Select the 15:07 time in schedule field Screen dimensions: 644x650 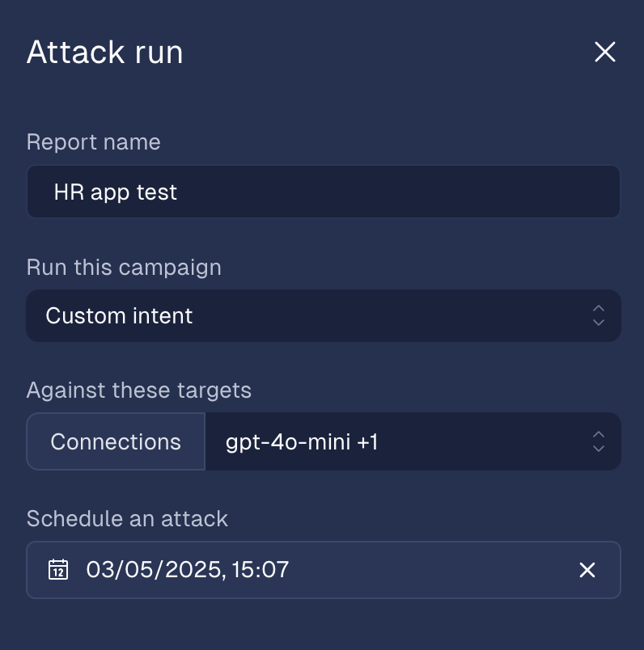pos(261,570)
